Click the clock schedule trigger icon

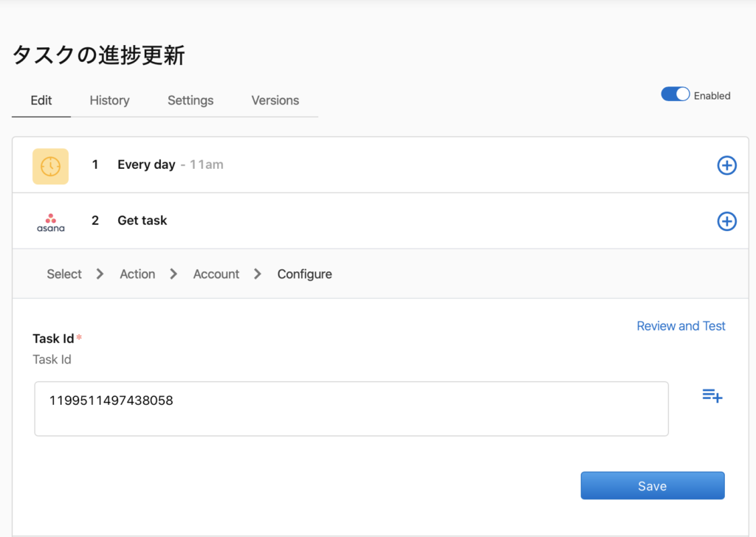point(50,166)
